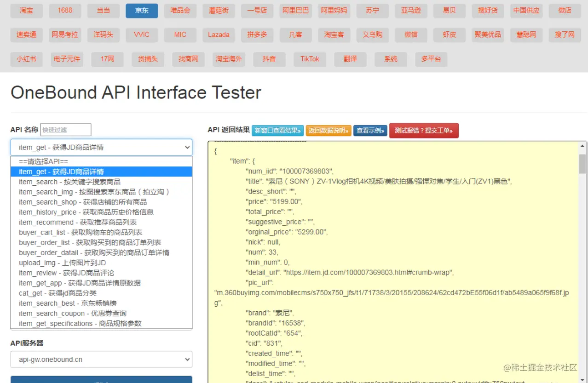This screenshot has height=383, width=588.
Task: Click the 查看示例 button
Action: [x=370, y=131]
